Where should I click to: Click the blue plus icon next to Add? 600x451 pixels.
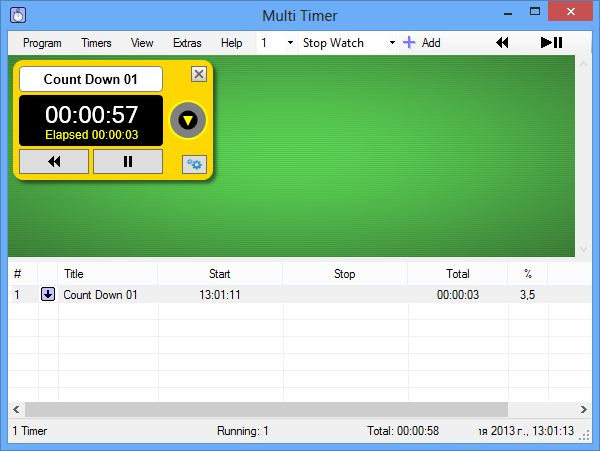[409, 42]
